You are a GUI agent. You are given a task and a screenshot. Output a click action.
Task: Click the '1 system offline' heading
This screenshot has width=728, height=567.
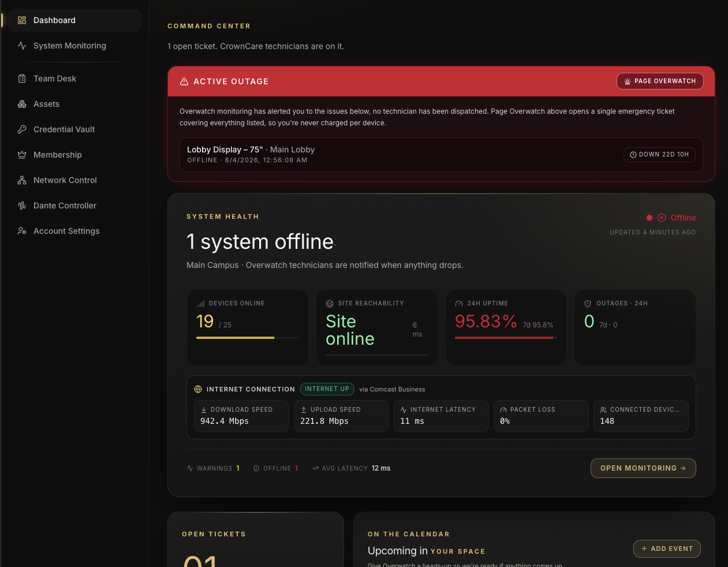click(x=260, y=241)
